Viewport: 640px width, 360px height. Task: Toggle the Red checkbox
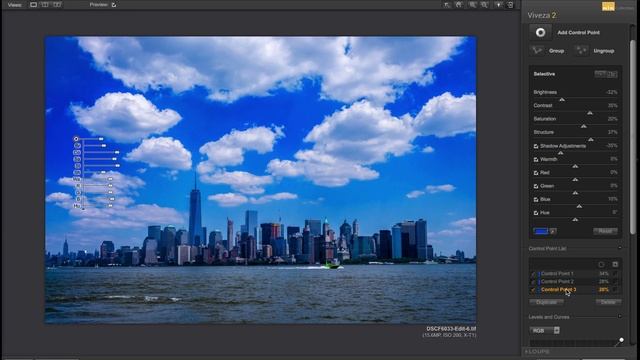coord(536,173)
